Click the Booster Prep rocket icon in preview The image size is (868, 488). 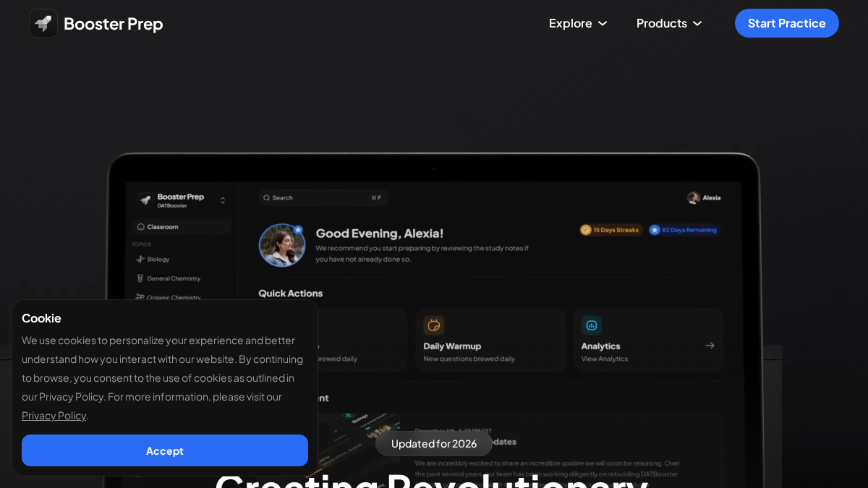coord(145,200)
